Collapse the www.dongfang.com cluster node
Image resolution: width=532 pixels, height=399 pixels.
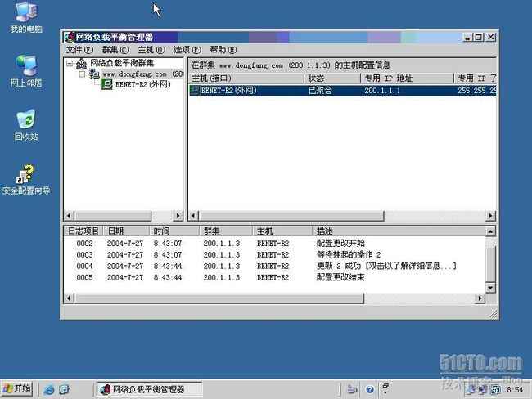coord(82,74)
